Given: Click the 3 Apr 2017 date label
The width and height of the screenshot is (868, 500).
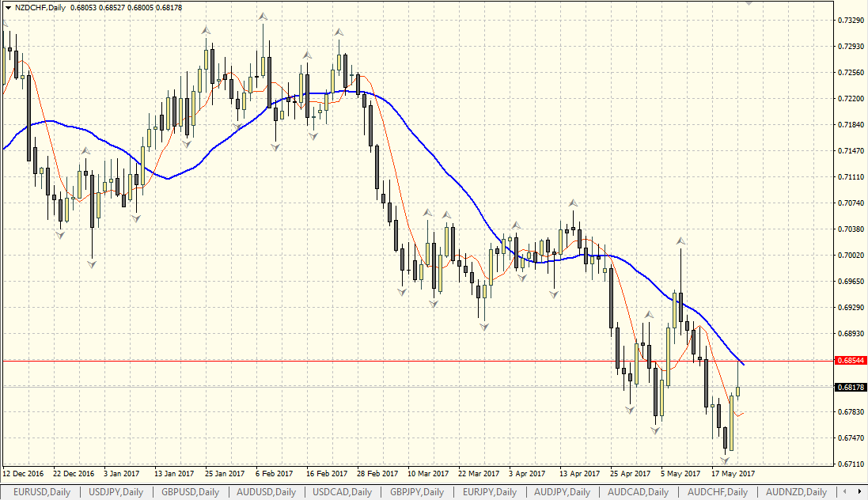Looking at the screenshot, I should [527, 474].
